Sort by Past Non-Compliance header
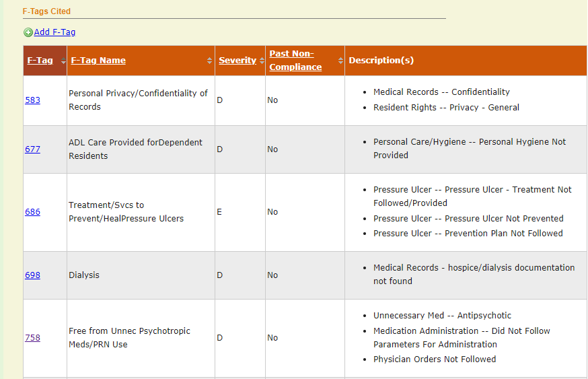The width and height of the screenshot is (588, 379). click(x=295, y=61)
